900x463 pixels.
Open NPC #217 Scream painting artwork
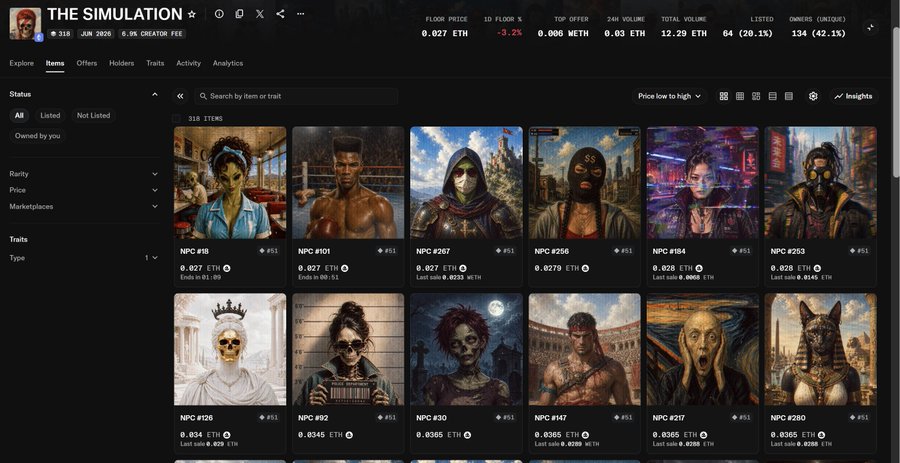coord(703,349)
